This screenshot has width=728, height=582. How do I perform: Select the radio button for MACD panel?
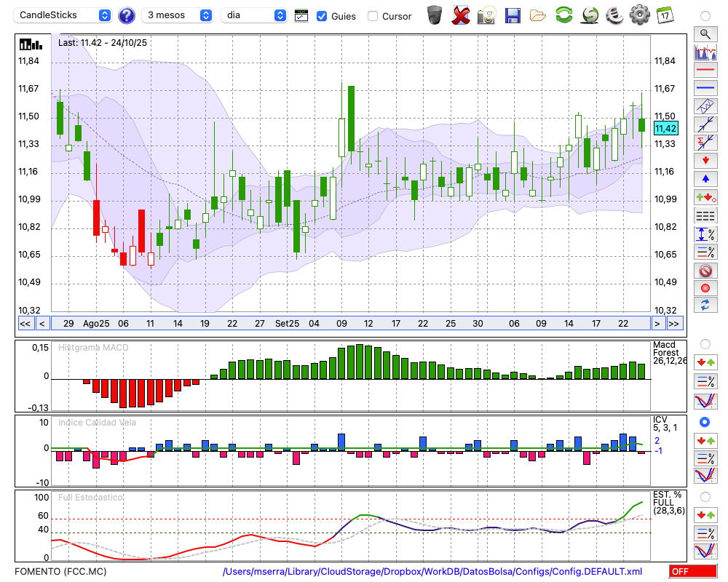pyautogui.click(x=705, y=343)
